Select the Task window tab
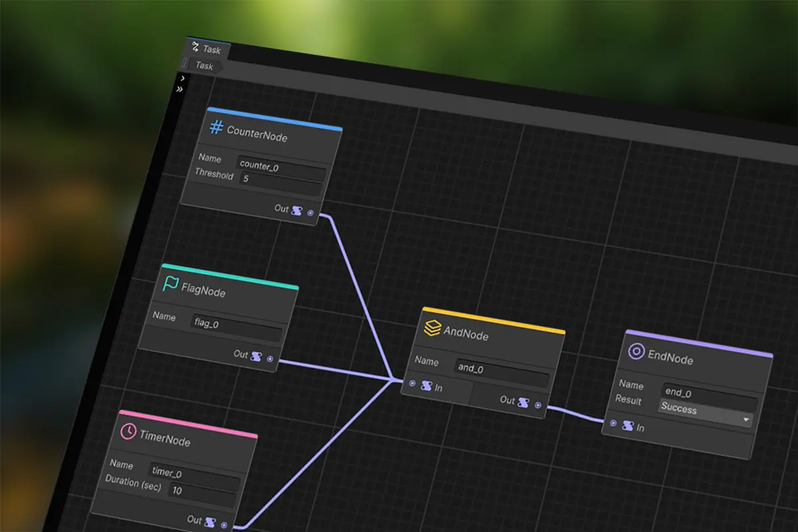This screenshot has width=798, height=532. [207, 49]
